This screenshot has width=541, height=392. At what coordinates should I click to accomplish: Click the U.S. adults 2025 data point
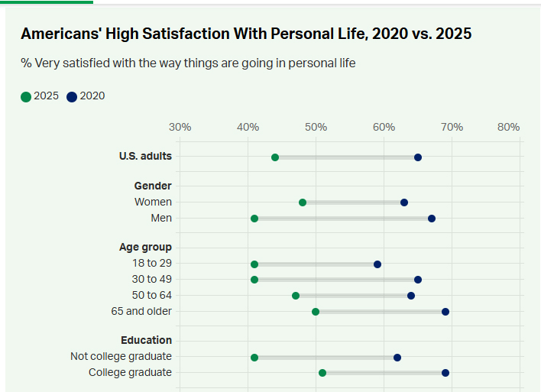pos(275,157)
